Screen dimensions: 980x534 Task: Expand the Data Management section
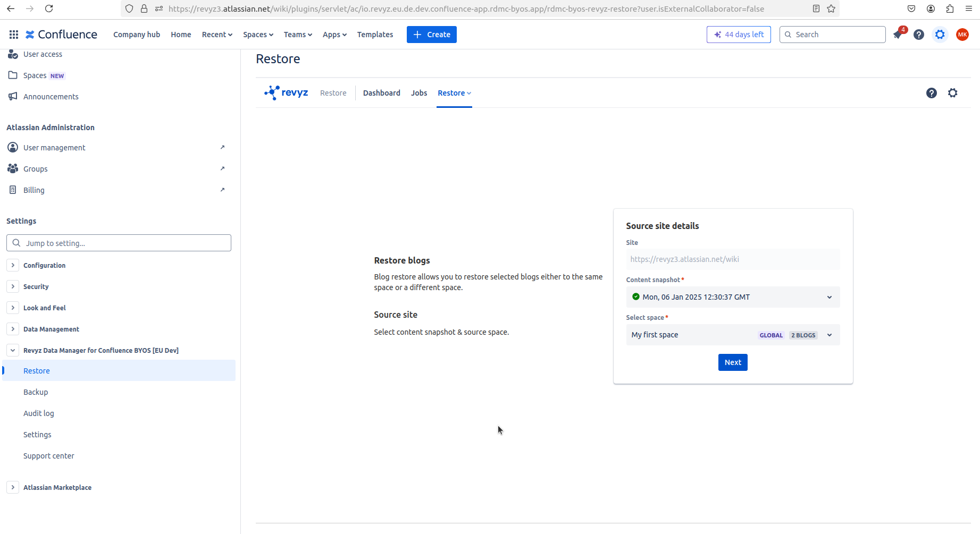13,329
